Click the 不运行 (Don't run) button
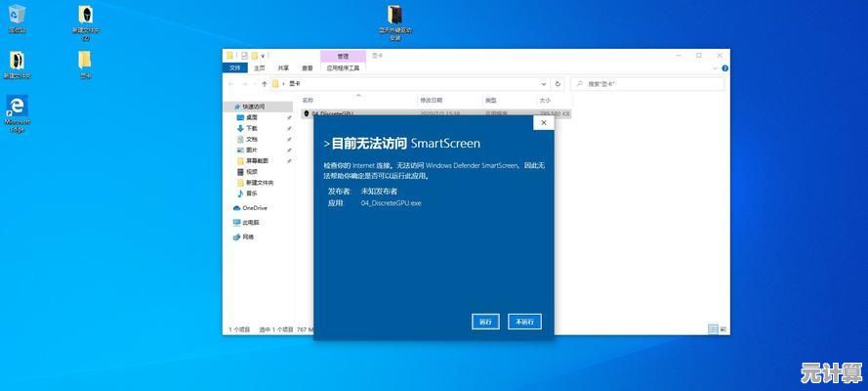 pyautogui.click(x=524, y=322)
